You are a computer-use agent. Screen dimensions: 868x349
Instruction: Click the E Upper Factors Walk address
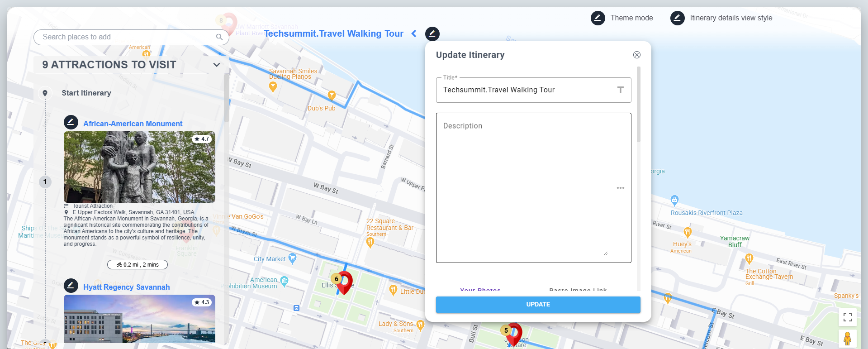pyautogui.click(x=133, y=212)
